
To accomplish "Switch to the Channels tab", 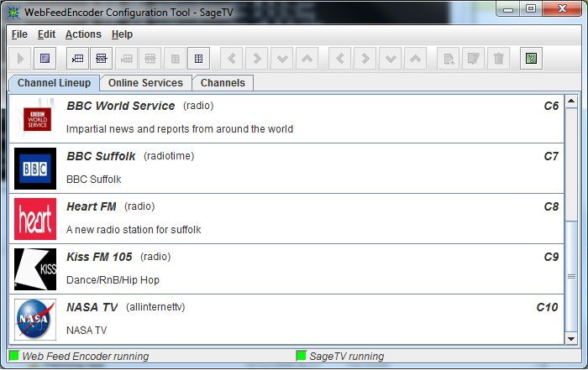I will [223, 83].
